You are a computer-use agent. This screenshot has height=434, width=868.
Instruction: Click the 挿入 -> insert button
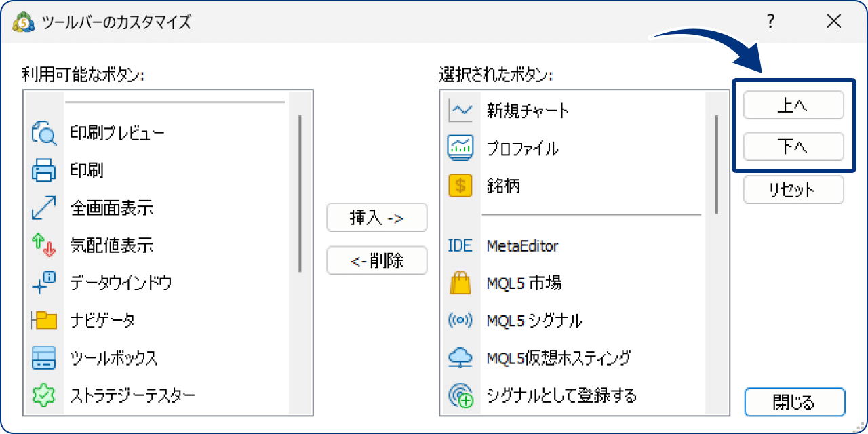[x=377, y=218]
